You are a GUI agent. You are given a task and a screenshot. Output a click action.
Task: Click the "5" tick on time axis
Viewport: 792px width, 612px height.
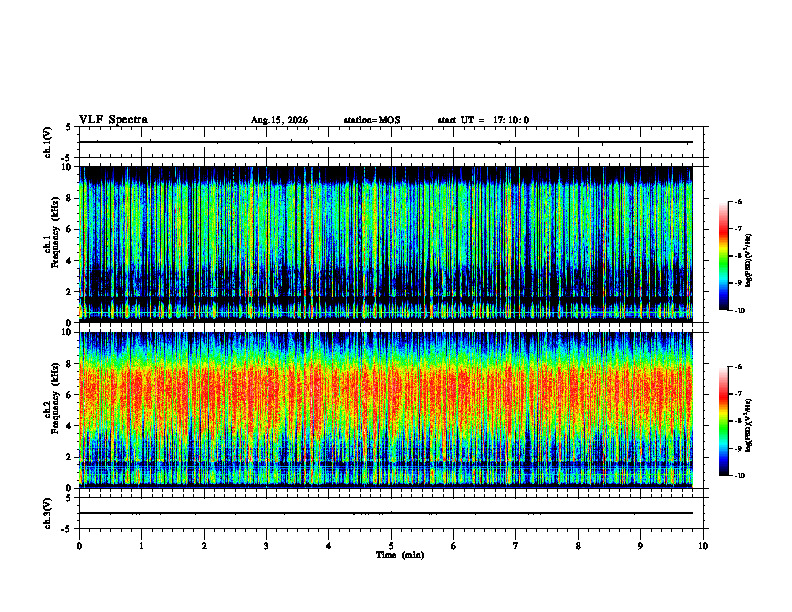(391, 546)
